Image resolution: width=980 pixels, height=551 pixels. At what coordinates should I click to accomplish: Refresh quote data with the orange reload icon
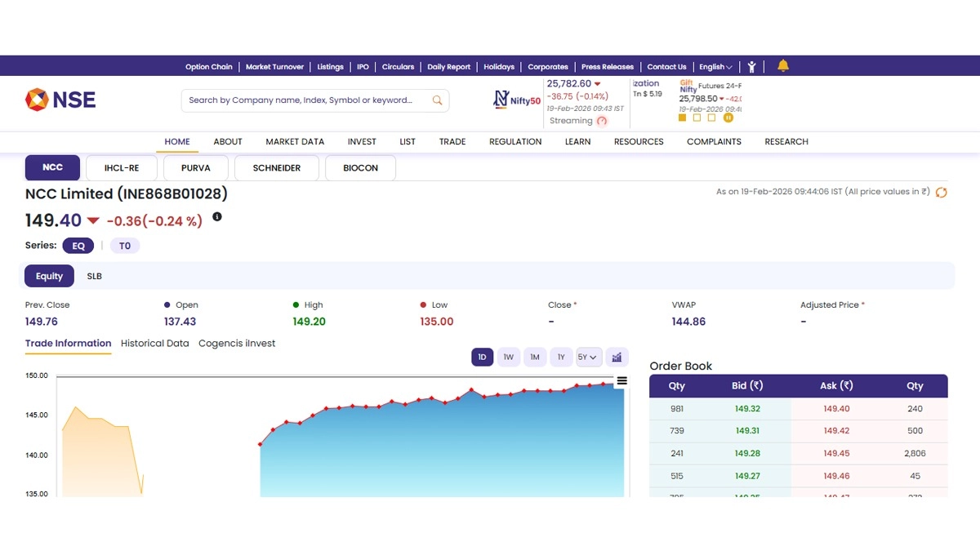[x=941, y=193]
